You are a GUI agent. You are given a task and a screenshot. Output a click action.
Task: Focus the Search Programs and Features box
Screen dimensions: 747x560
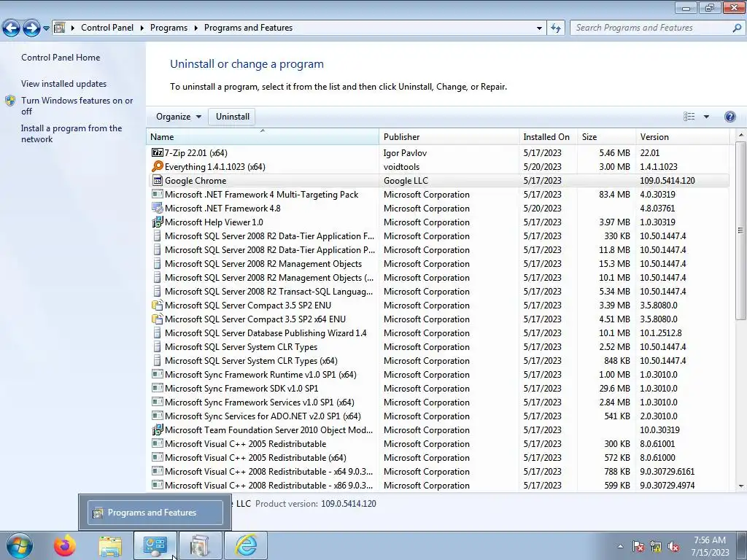[x=657, y=28]
